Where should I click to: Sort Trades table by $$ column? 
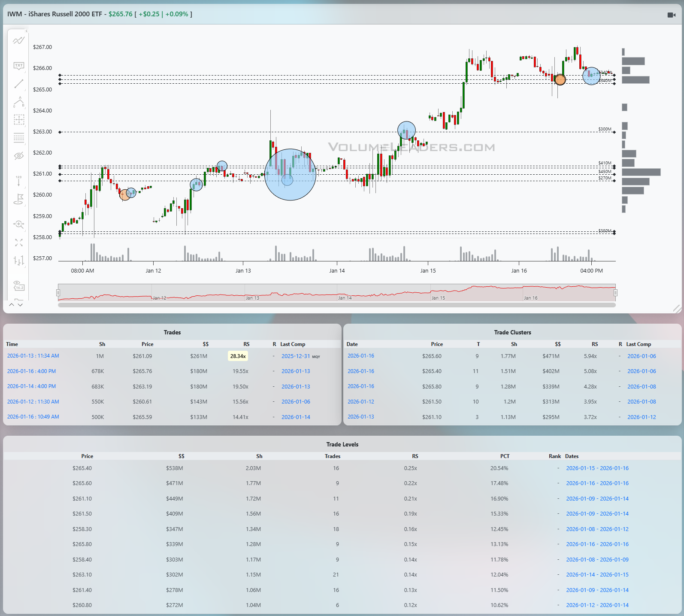(x=206, y=344)
